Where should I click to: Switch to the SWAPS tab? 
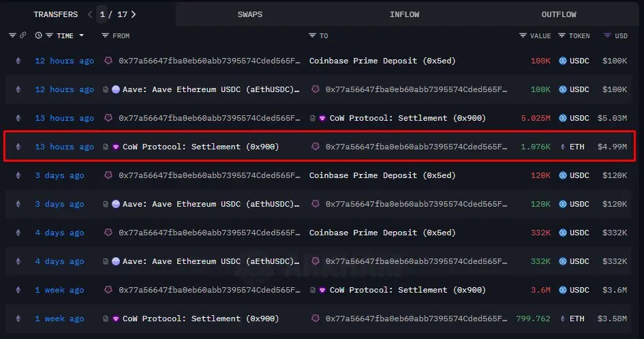pyautogui.click(x=249, y=14)
